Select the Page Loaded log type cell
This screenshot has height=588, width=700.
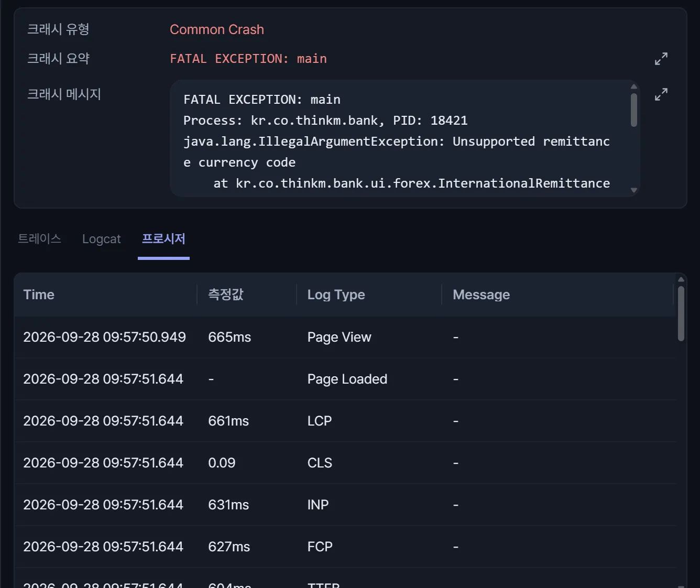click(347, 379)
